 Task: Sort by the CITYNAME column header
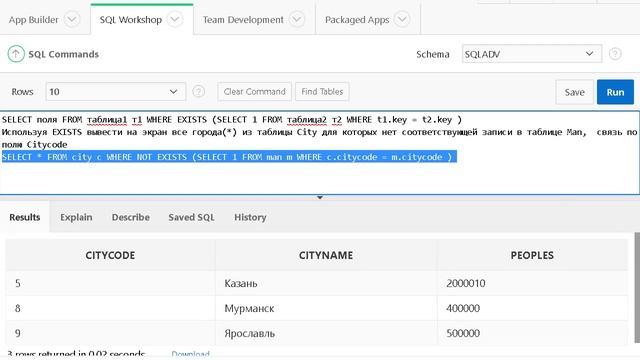326,255
